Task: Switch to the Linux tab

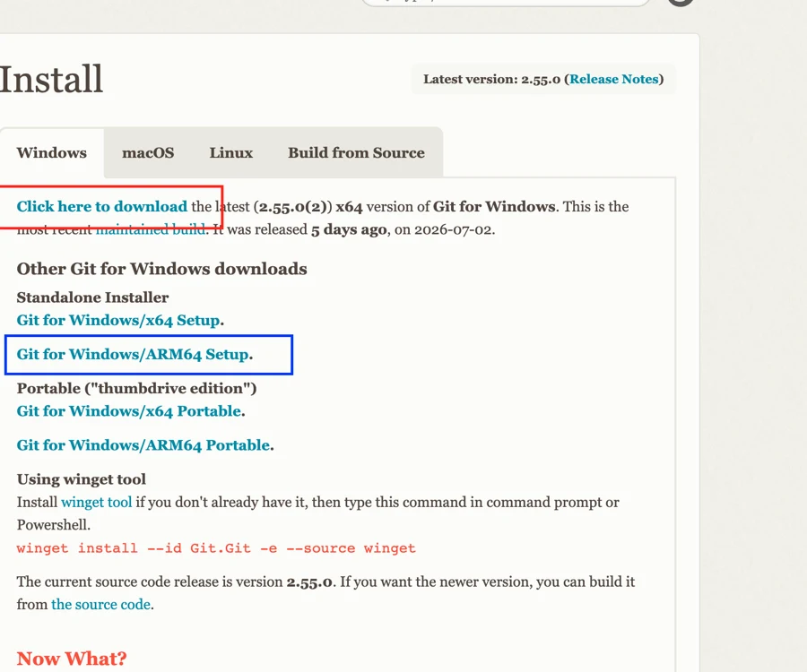Action: click(231, 152)
